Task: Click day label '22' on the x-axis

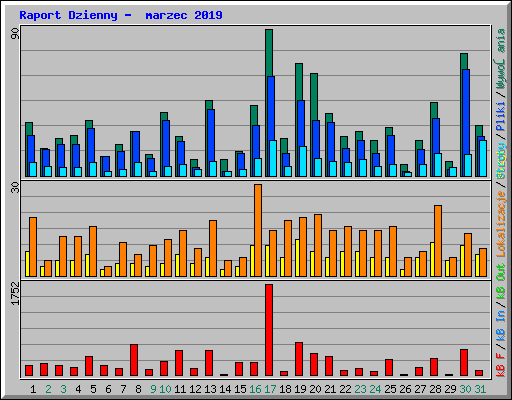Action: tap(345, 389)
